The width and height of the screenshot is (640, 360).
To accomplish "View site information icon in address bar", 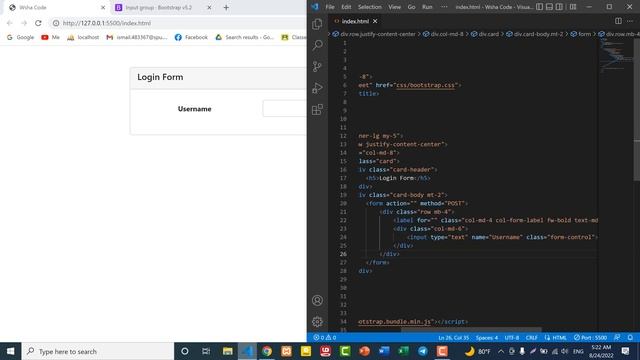I will click(x=56, y=23).
